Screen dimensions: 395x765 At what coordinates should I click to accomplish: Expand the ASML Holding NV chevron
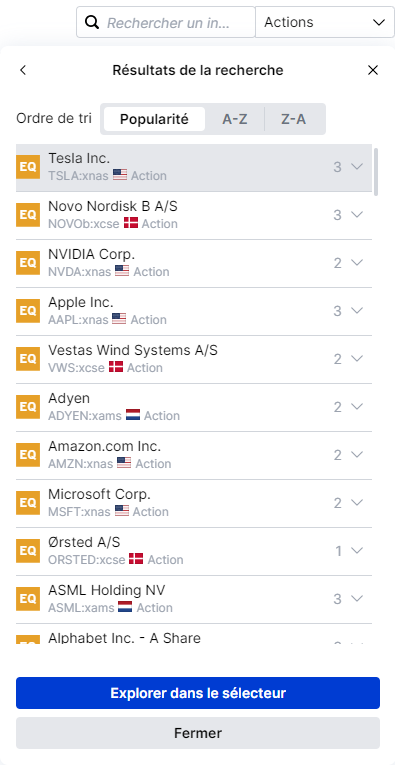pyautogui.click(x=357, y=599)
